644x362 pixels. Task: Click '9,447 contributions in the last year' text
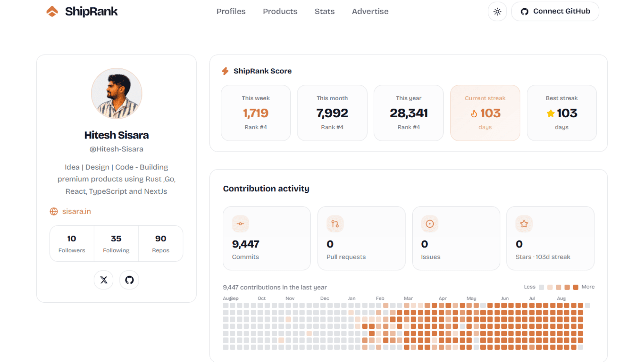[275, 287]
